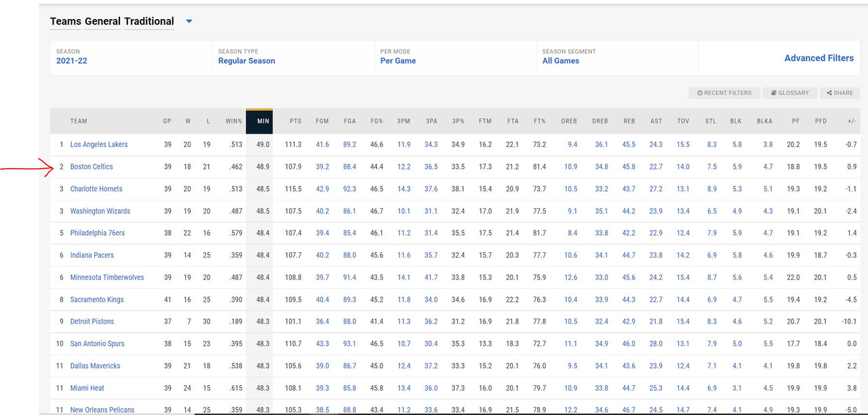Sort by PFD column header
The height and width of the screenshot is (415, 868).
821,121
